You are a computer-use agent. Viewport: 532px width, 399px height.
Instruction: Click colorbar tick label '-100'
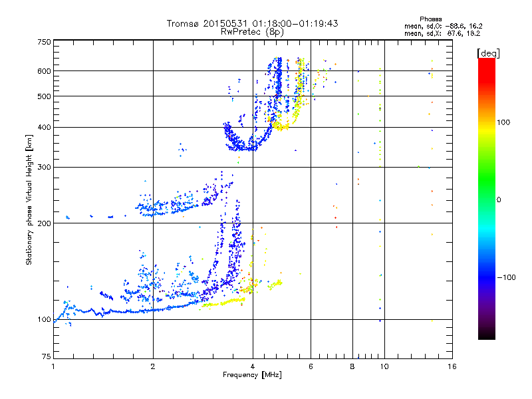click(506, 277)
